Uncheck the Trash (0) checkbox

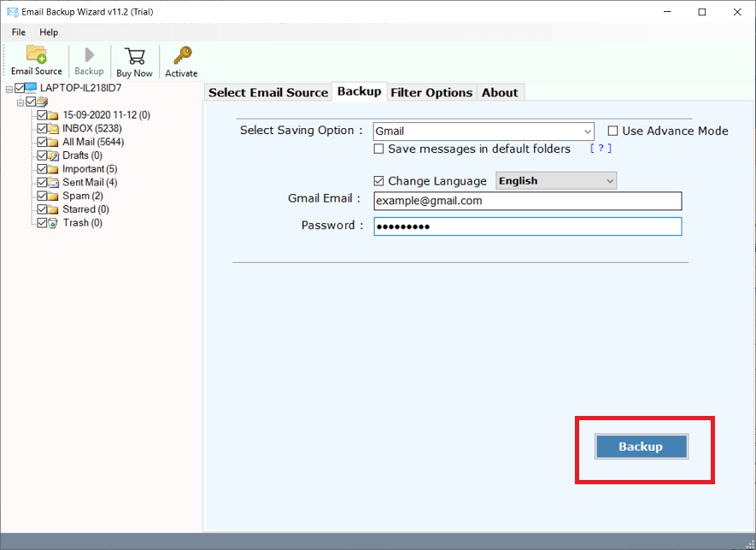tap(42, 223)
